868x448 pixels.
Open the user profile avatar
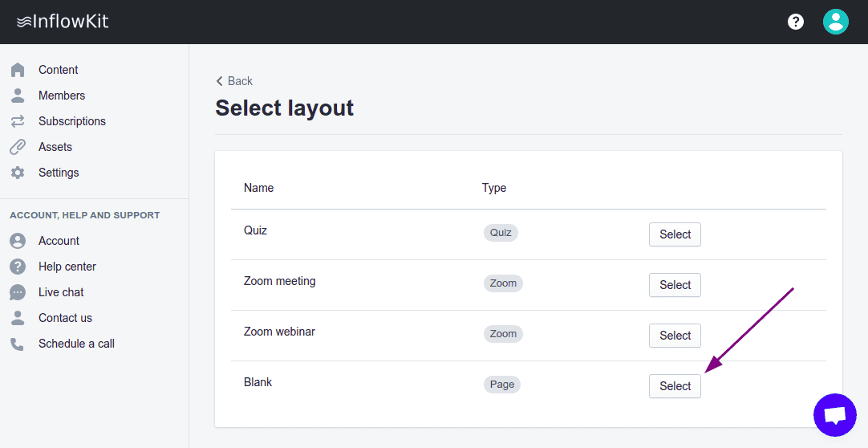coord(836,22)
